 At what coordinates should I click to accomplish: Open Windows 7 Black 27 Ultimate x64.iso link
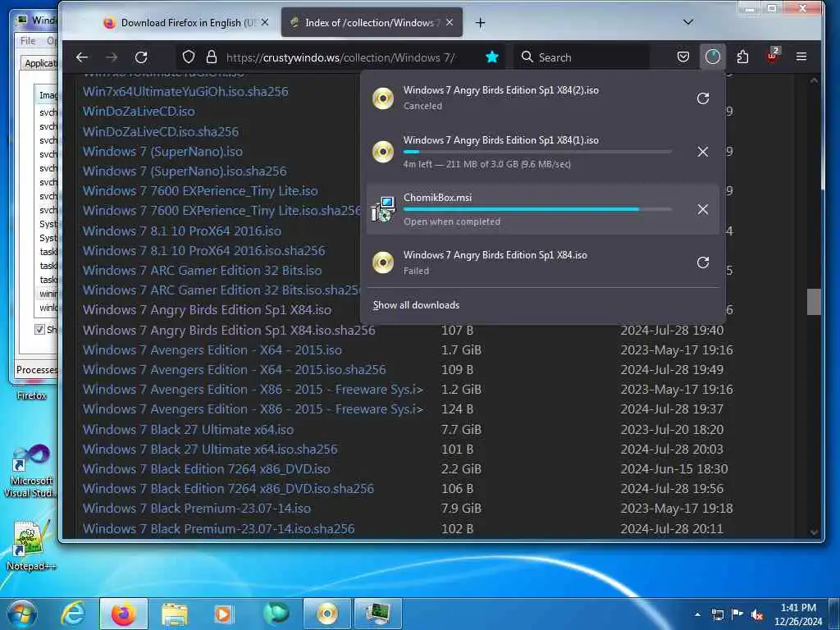(188, 430)
